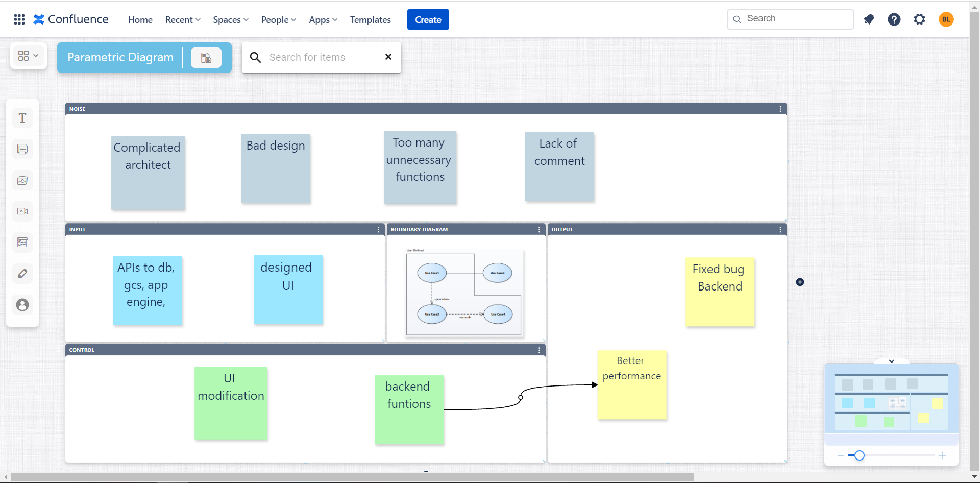This screenshot has width=980, height=483.
Task: Select the image insert tool
Action: [22, 180]
